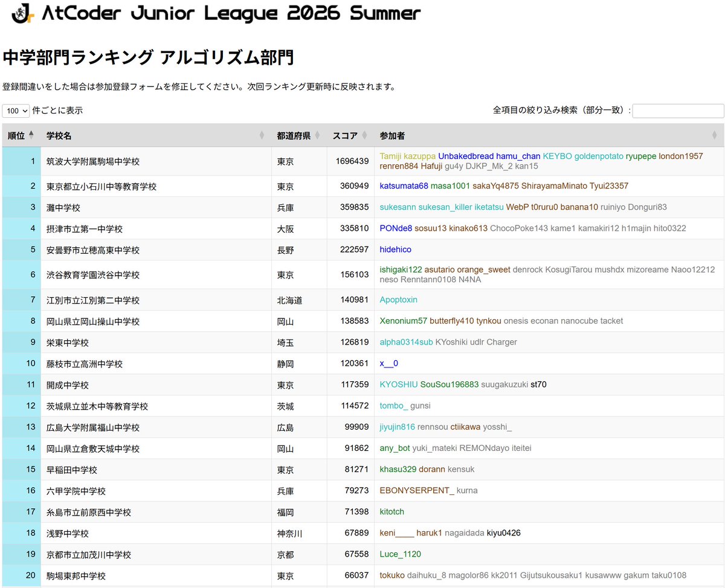Open participant tokuko's profile link
The height and width of the screenshot is (588, 725).
(392, 575)
